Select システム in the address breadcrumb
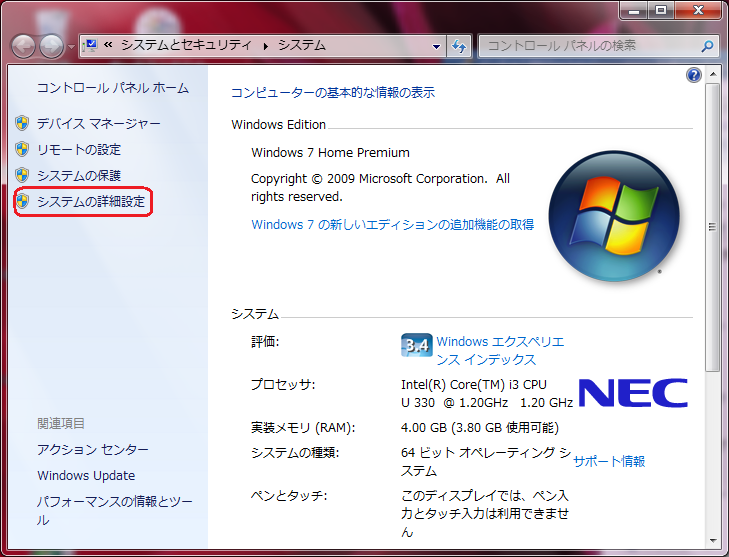This screenshot has width=729, height=557. 302,45
